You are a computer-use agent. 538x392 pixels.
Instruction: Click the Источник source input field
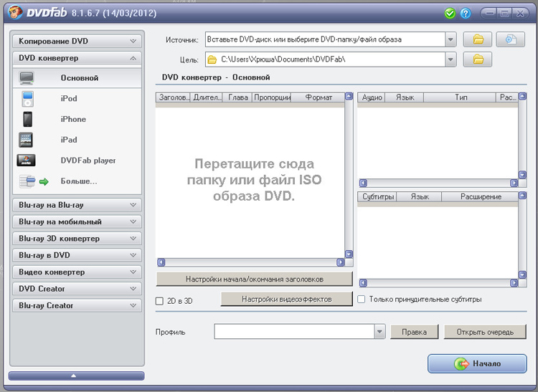[x=325, y=39]
